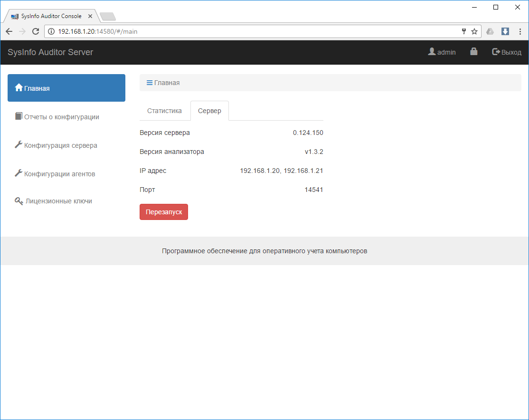Screen dimensions: 529x420
Task: Click the cloud icon near the address bar
Action: click(x=490, y=31)
